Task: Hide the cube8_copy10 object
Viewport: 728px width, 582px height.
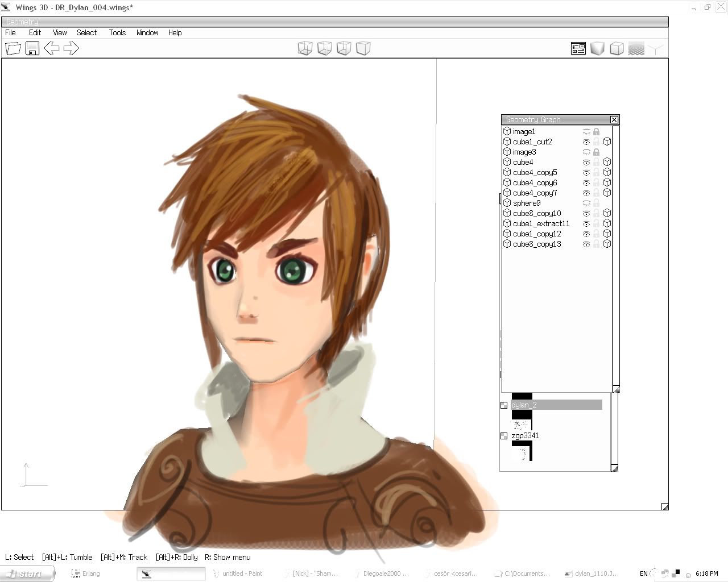Action: click(586, 213)
